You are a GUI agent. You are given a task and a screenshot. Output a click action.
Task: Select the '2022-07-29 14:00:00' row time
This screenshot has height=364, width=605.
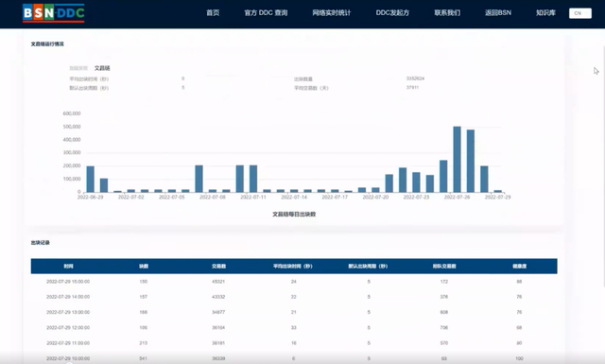[68, 297]
